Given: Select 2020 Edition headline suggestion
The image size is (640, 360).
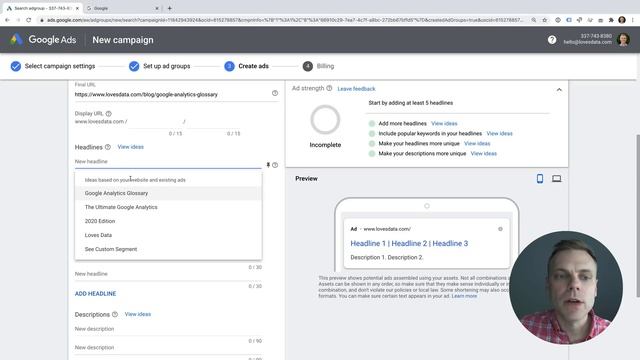Looking at the screenshot, I should pos(168,221).
